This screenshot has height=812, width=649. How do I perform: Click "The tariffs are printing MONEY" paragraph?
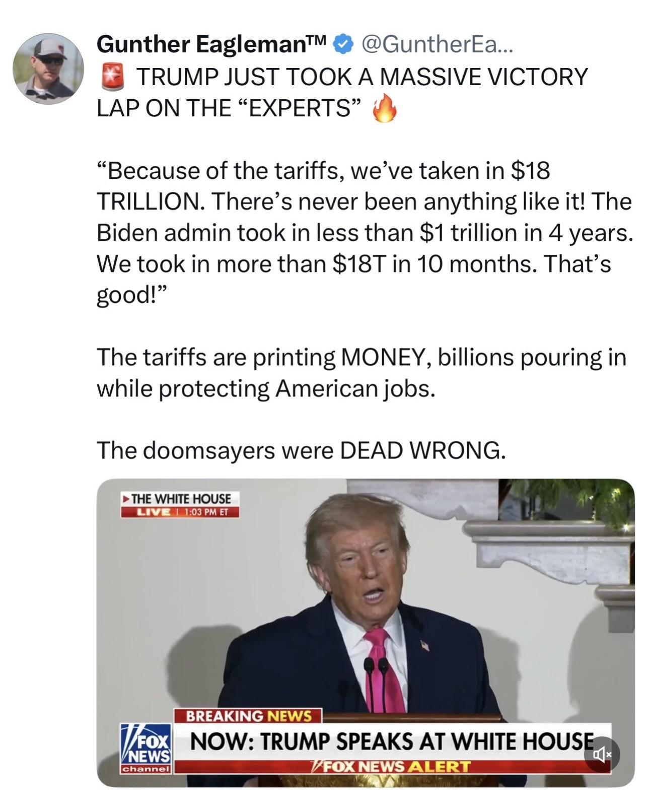click(x=362, y=373)
